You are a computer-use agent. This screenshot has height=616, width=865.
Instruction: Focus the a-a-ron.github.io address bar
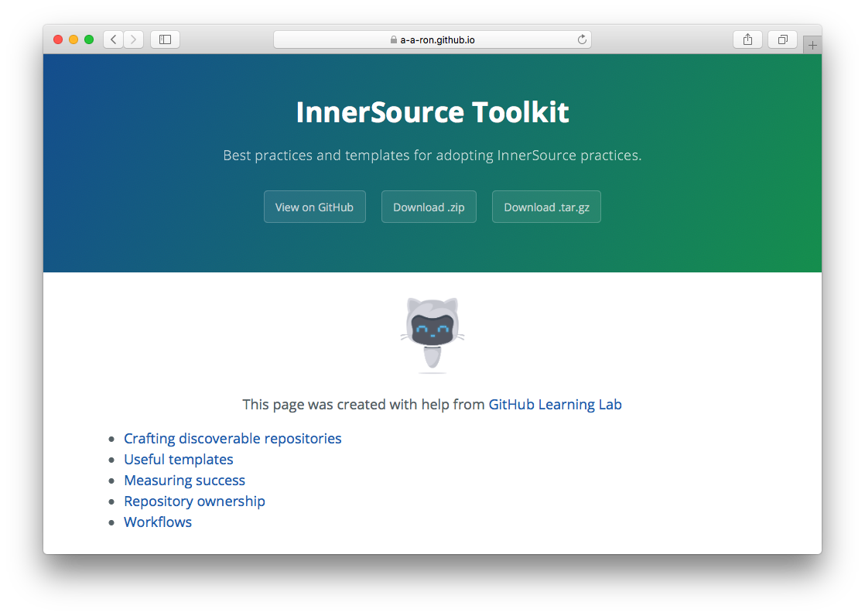click(x=432, y=39)
